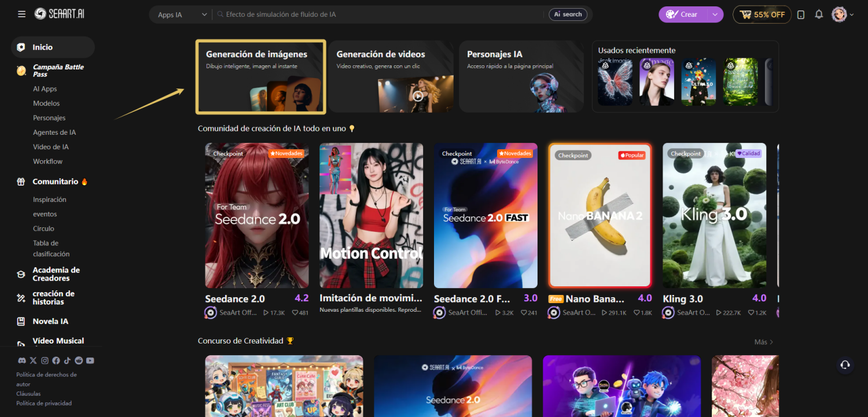Screen dimensions: 868x417
Task: Expand the arrow next to Crear
Action: click(716, 14)
